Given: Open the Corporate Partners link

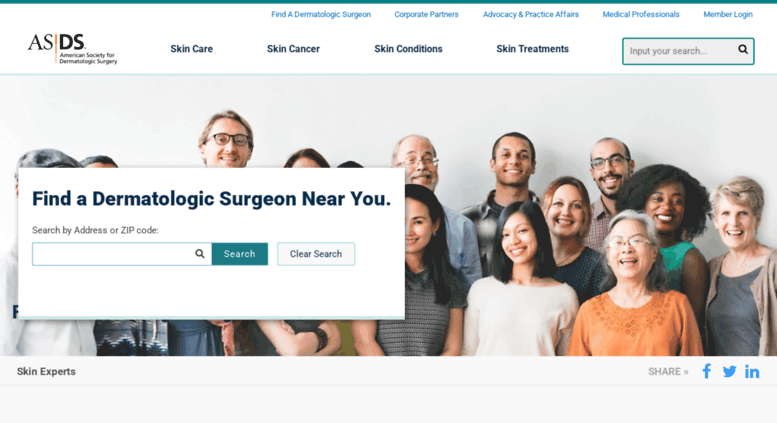Looking at the screenshot, I should [427, 14].
